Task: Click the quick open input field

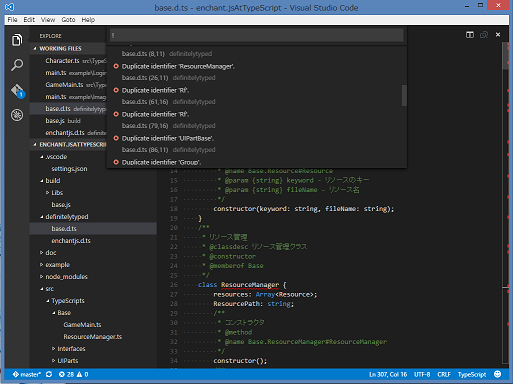Action: (257, 35)
